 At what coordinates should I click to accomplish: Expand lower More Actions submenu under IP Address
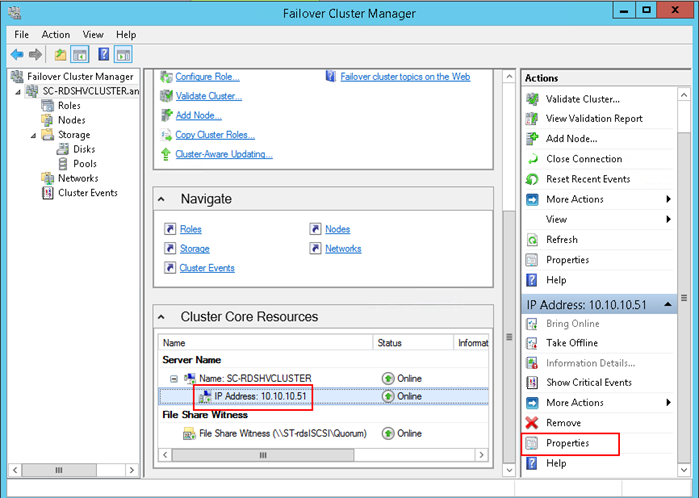[x=668, y=402]
